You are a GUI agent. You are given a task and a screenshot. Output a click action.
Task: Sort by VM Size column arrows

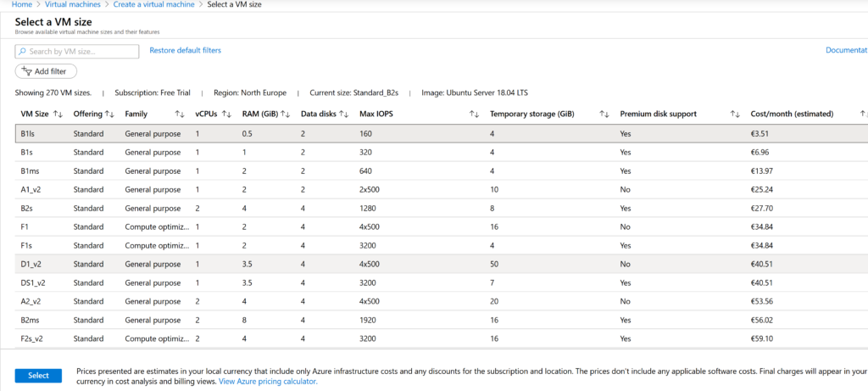58,115
